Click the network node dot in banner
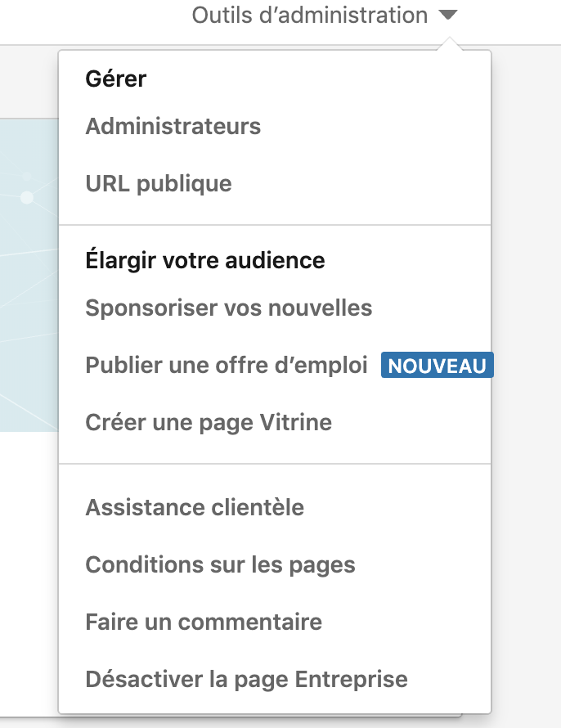Image resolution: width=561 pixels, height=728 pixels. 27,198
